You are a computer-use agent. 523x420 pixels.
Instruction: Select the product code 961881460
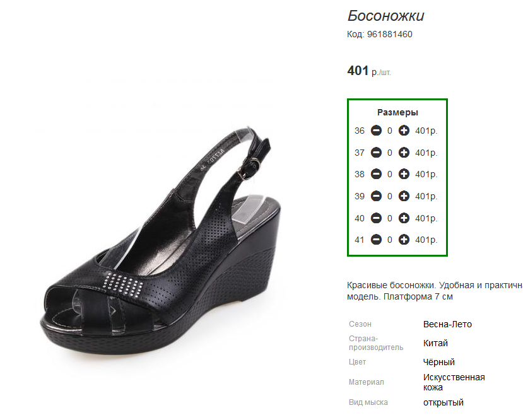click(x=390, y=34)
